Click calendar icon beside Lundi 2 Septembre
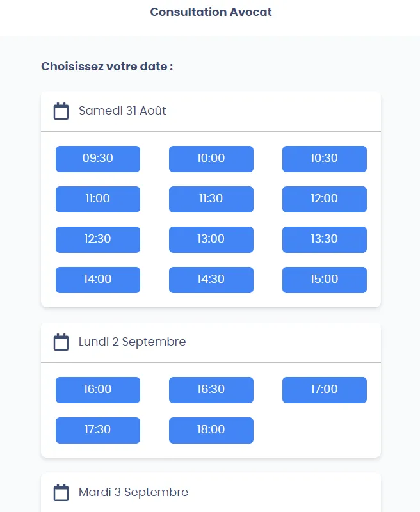The width and height of the screenshot is (420, 512). pyautogui.click(x=61, y=342)
